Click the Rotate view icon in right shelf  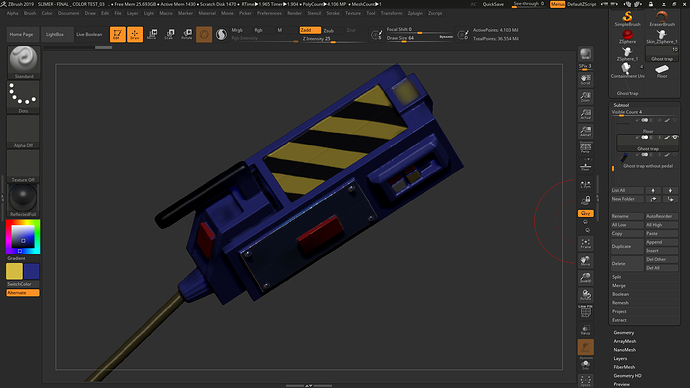tap(585, 295)
